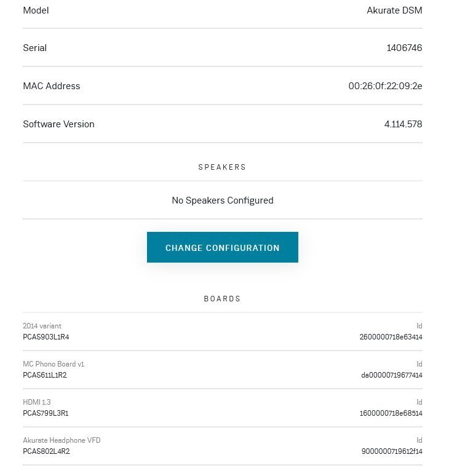Viewport: 449px width, 476px height.
Task: Select board ID 2600000718e63414
Action: [x=391, y=337]
